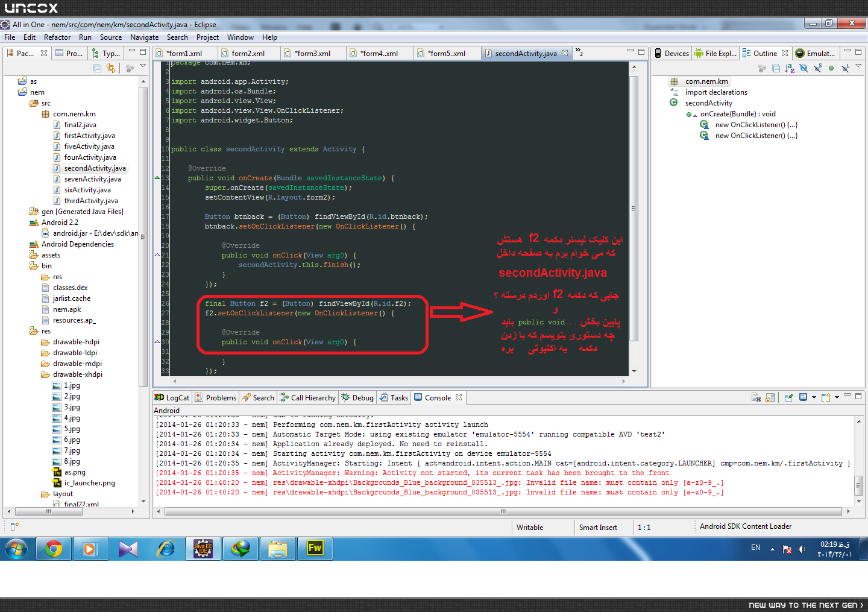Open Outline view menu arrow

click(858, 66)
